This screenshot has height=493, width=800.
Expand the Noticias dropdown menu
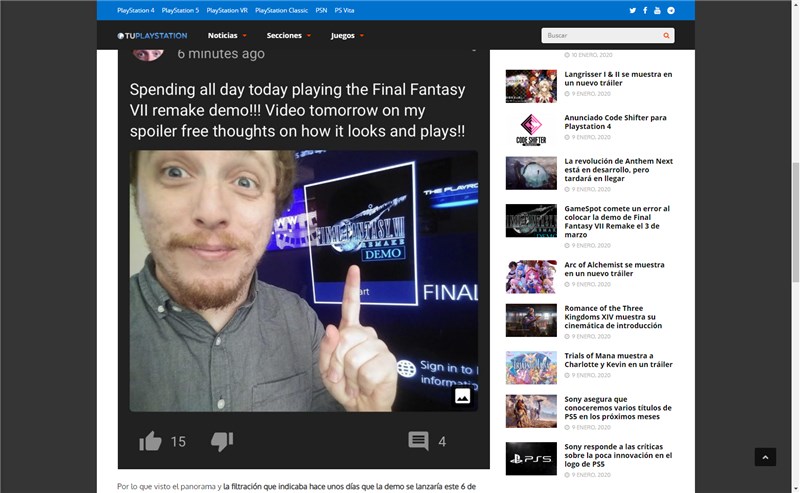pos(227,36)
